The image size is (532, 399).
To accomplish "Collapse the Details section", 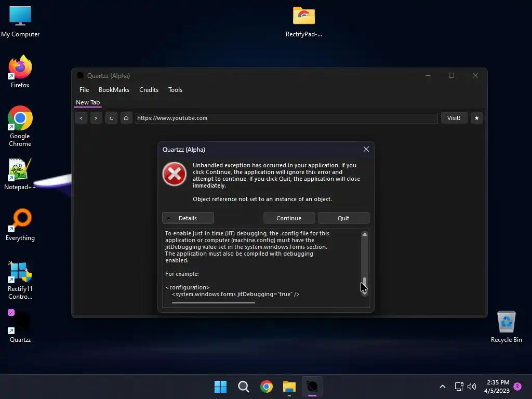I will [x=188, y=218].
